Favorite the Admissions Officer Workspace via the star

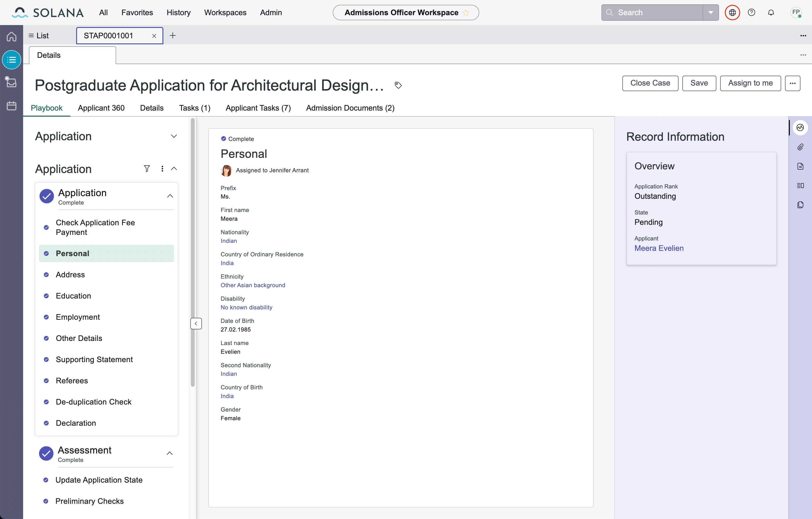pos(466,13)
